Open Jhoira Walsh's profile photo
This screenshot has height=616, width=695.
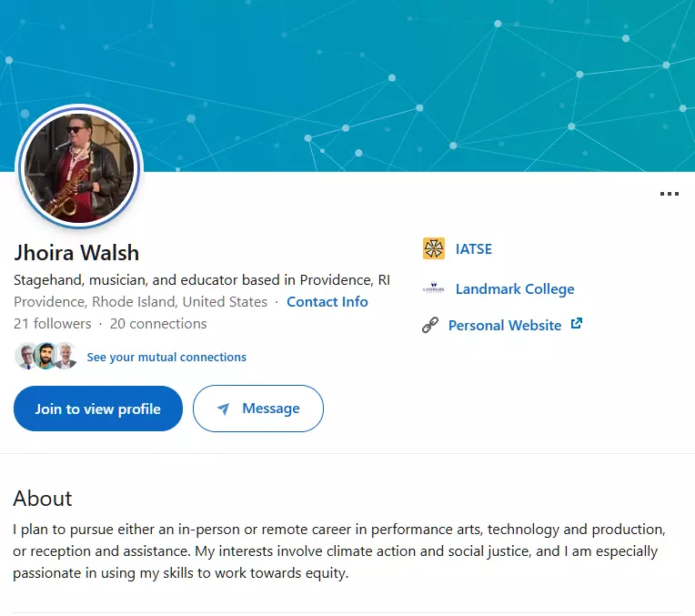(80, 169)
